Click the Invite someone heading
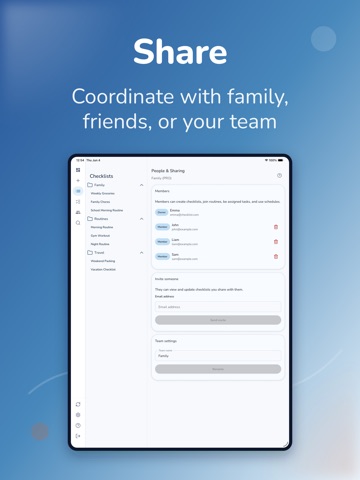The width and height of the screenshot is (360, 480). 167,279
